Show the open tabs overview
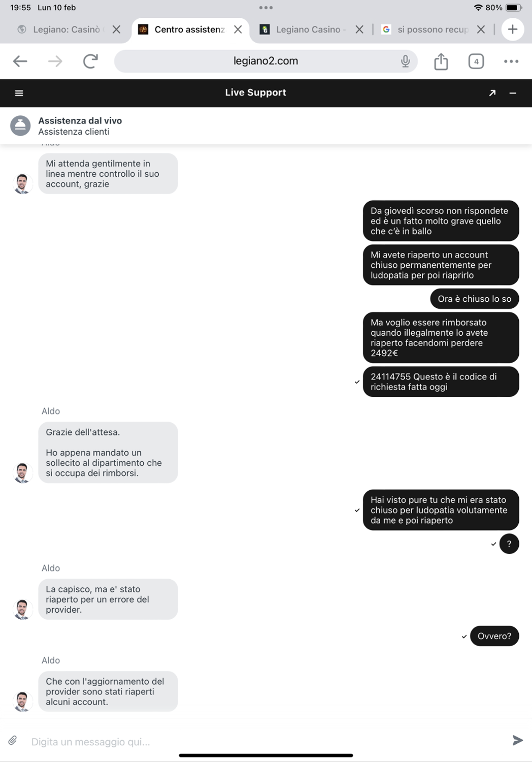 tap(476, 61)
